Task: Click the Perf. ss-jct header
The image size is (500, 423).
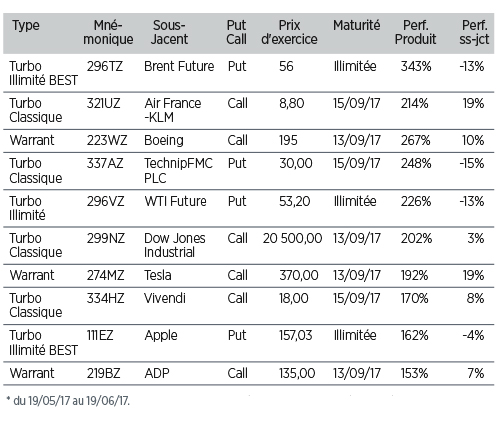Action: click(x=474, y=32)
